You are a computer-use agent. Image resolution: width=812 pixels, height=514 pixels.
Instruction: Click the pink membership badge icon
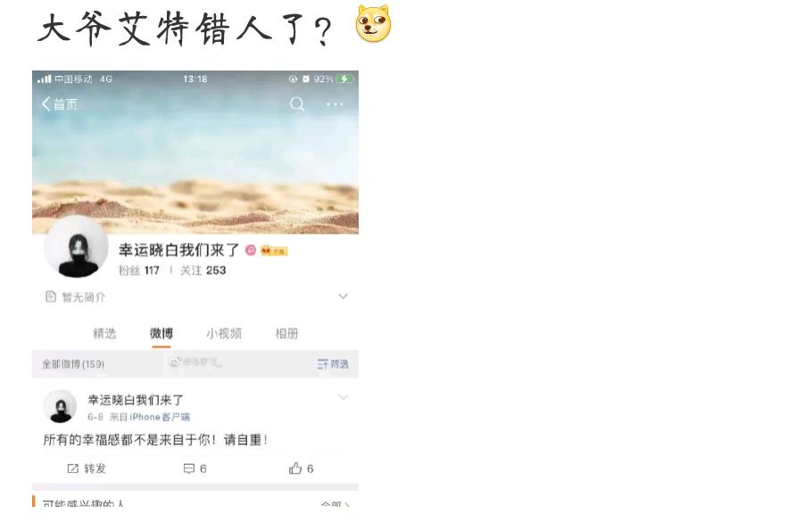point(251,250)
